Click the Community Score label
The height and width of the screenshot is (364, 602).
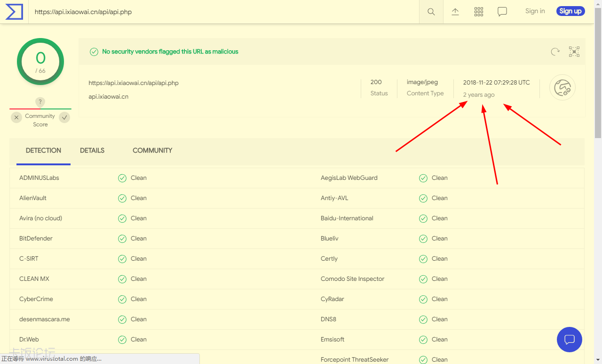40,120
